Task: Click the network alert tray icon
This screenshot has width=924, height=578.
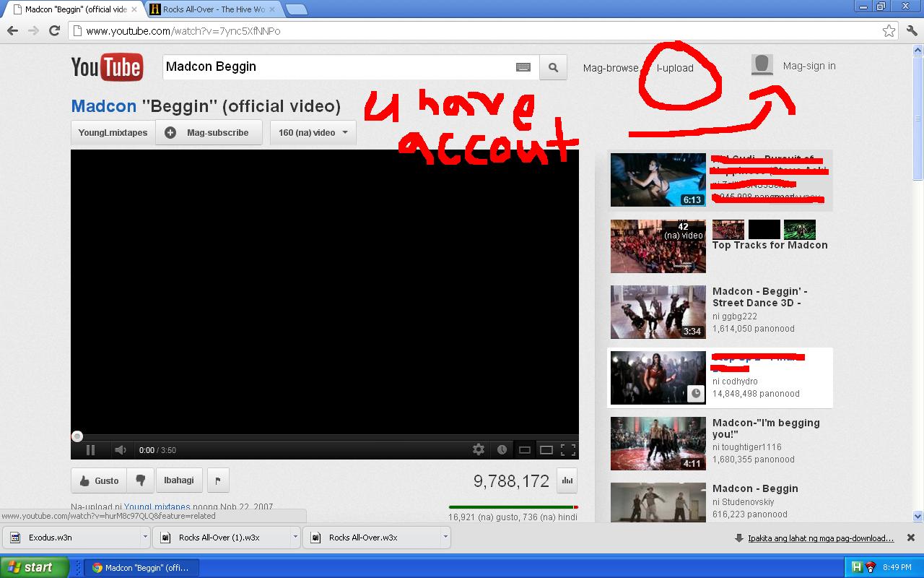Action: (x=871, y=567)
